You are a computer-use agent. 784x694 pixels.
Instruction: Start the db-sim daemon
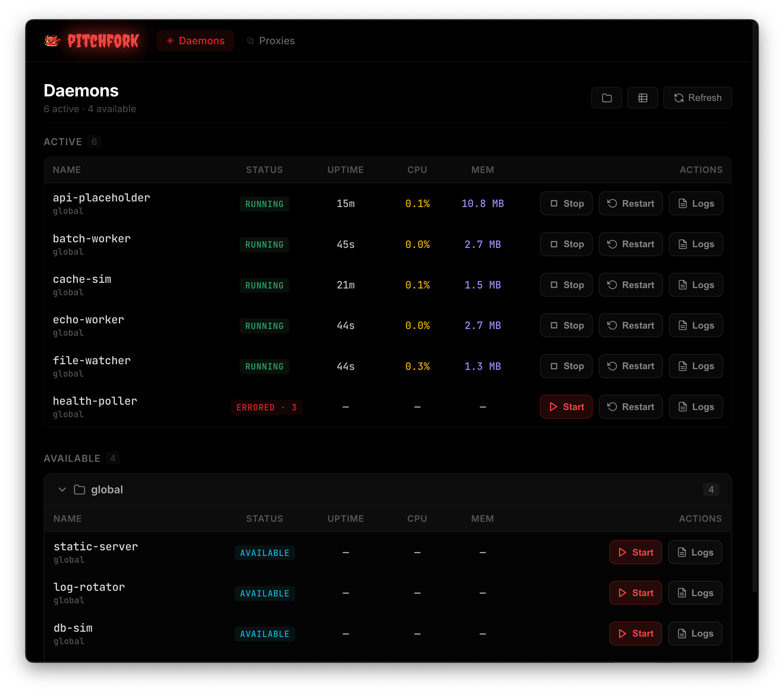(x=635, y=633)
